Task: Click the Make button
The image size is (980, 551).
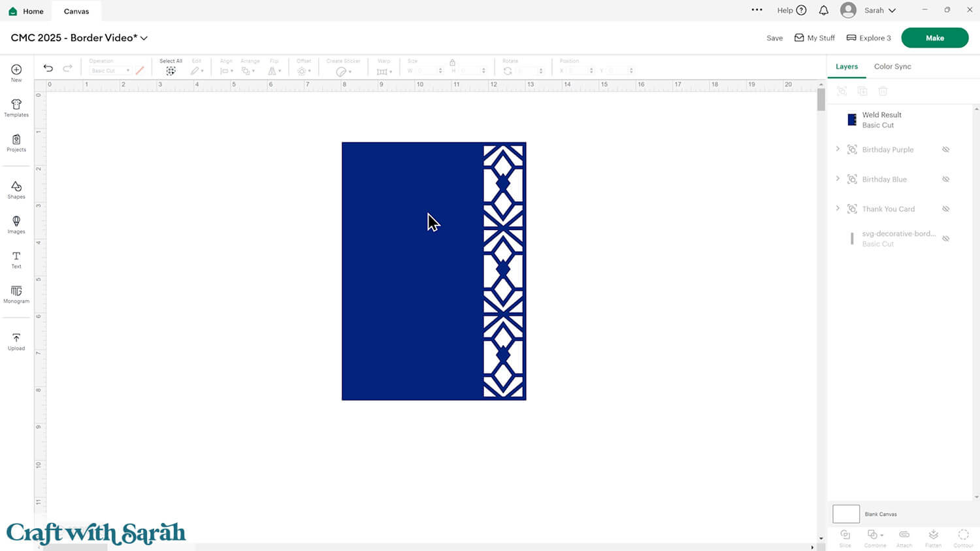Action: (x=935, y=38)
